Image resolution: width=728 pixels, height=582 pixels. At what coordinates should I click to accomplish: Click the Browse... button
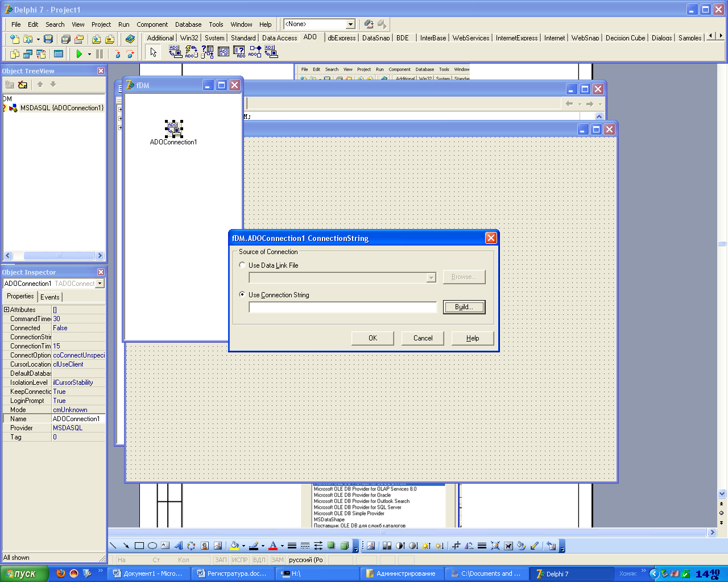[x=464, y=277]
